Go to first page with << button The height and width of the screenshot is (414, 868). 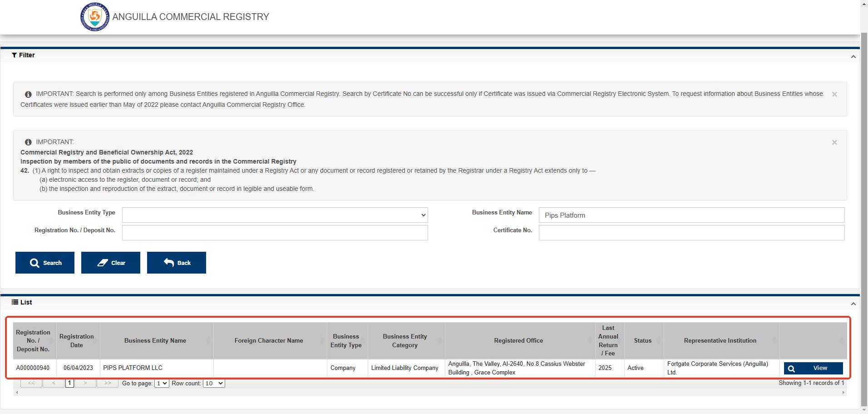(31, 383)
